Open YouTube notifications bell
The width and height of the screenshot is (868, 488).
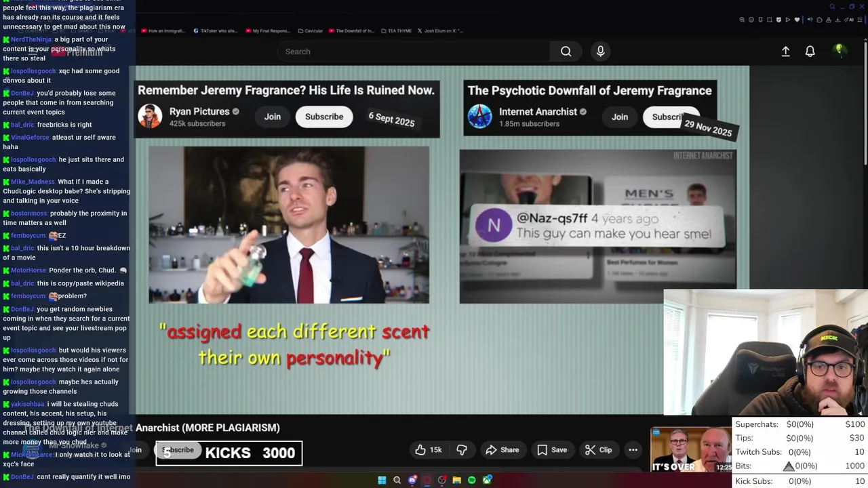[x=810, y=52]
